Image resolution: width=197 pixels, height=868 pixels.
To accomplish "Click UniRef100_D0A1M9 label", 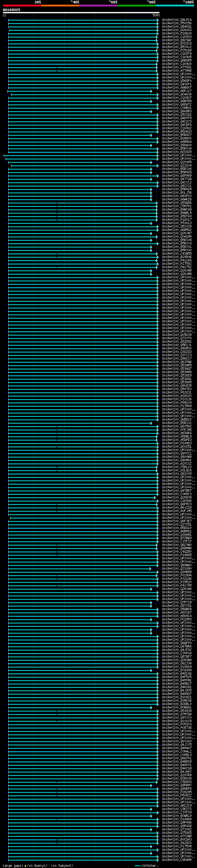I will 176,236.
